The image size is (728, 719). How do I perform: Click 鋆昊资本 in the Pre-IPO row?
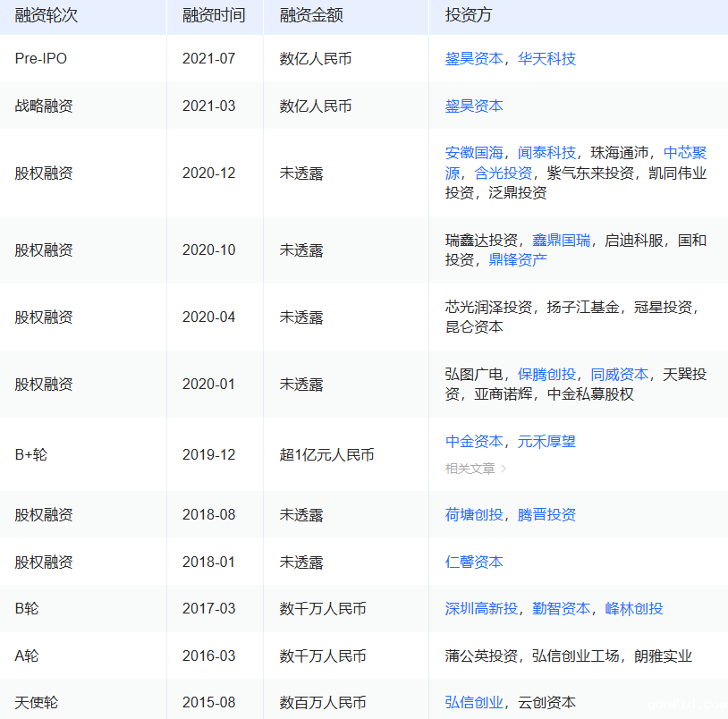tap(474, 59)
